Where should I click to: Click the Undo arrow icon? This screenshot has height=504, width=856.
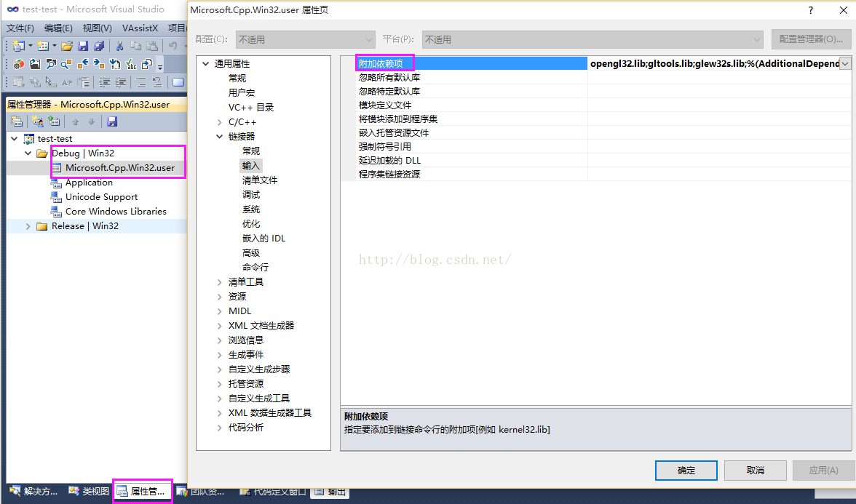tap(173, 46)
